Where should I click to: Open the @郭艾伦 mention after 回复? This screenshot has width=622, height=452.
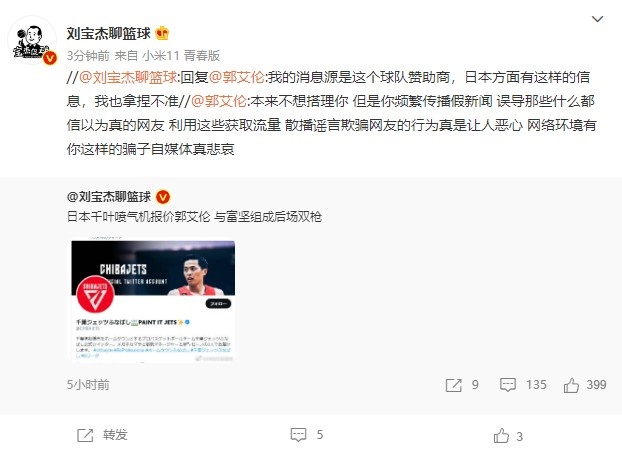(236, 77)
